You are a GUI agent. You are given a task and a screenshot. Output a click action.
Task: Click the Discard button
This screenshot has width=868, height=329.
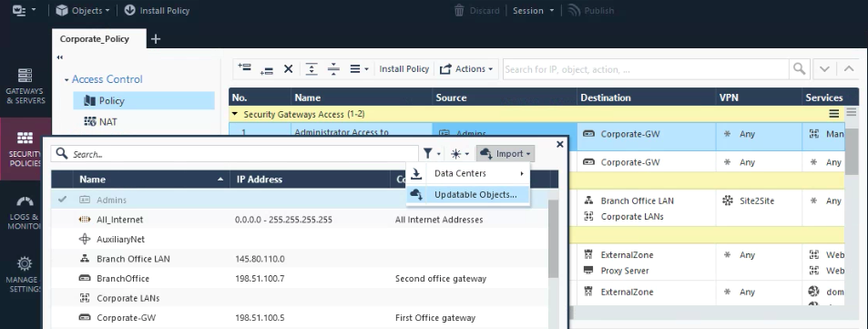[x=476, y=10]
